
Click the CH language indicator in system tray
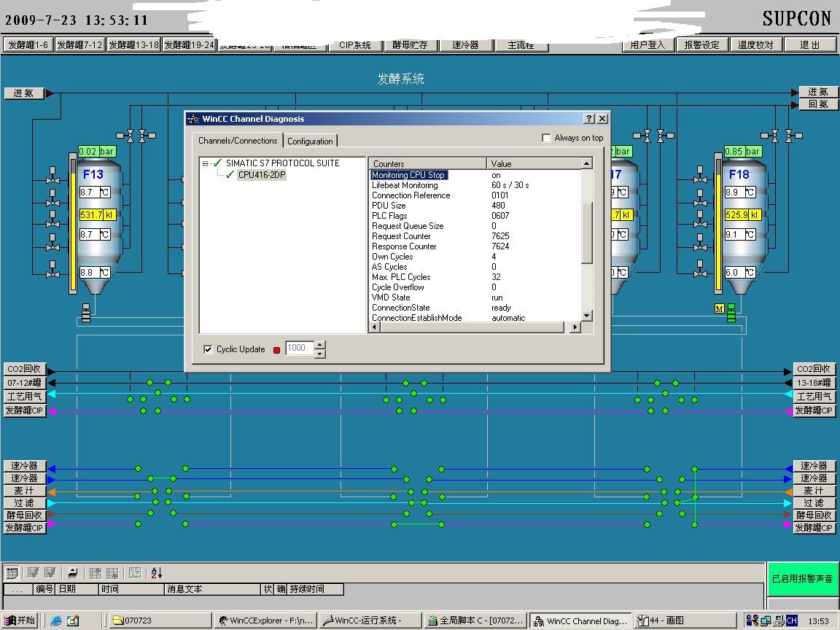tap(791, 621)
